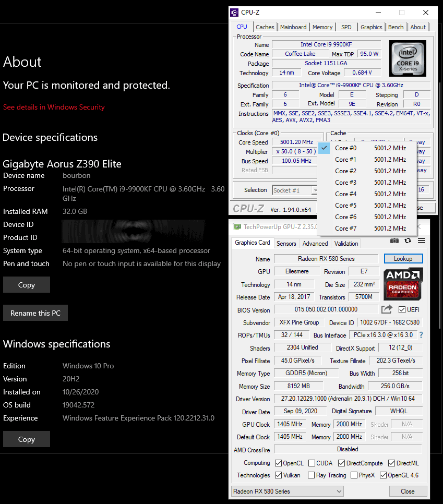This screenshot has height=504, width=443.
Task: Select the Graphics Card tab in GPU-Z
Action: tap(253, 243)
